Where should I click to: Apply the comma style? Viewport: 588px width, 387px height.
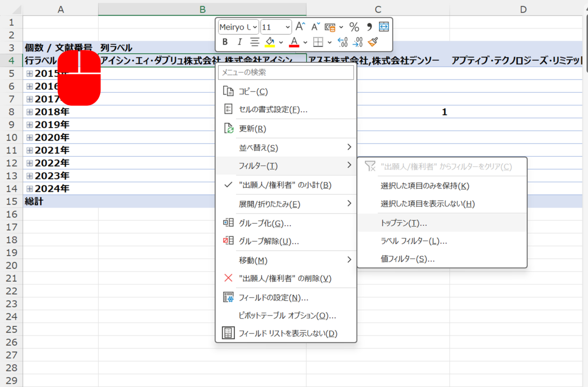(x=369, y=27)
